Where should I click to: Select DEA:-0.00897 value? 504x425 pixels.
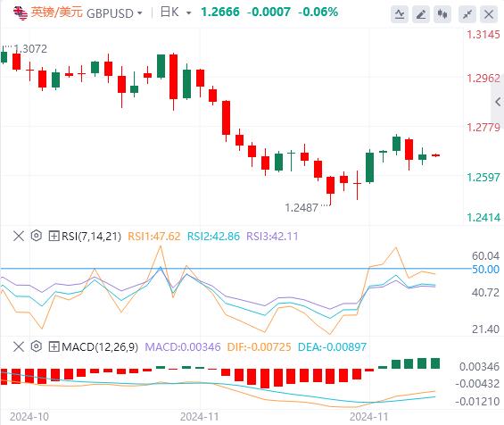click(332, 346)
